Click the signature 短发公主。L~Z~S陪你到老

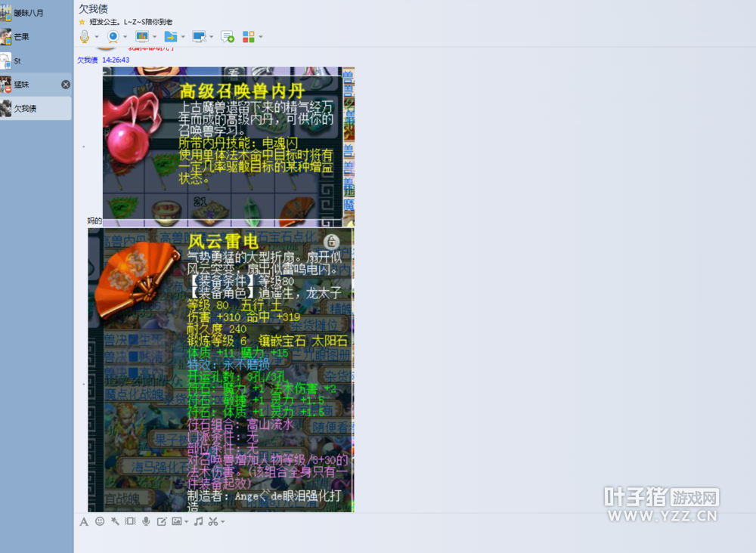point(131,22)
